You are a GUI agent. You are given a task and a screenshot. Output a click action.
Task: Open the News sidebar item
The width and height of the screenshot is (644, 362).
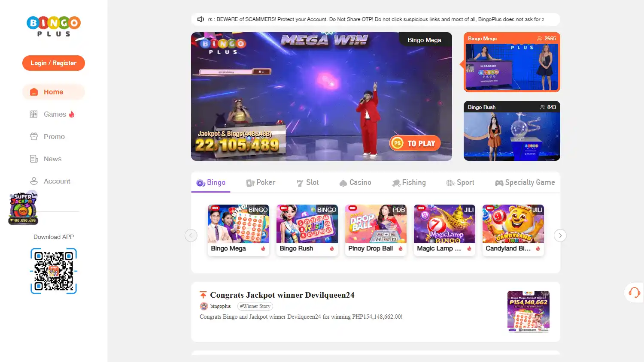[x=54, y=159]
